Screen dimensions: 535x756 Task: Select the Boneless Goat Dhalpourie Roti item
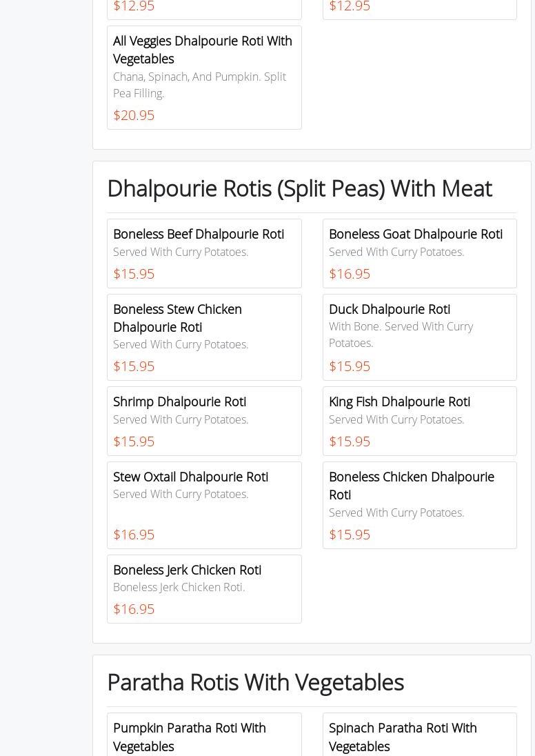click(x=415, y=235)
